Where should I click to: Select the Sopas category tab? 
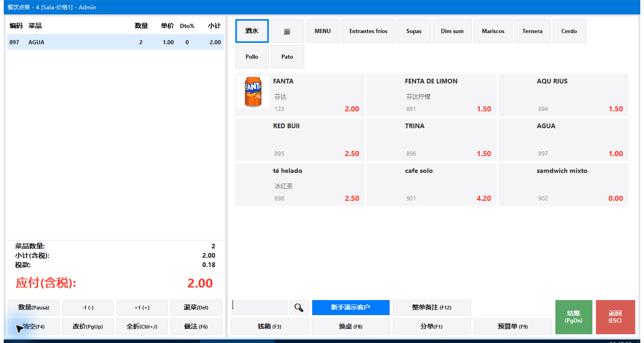(414, 31)
